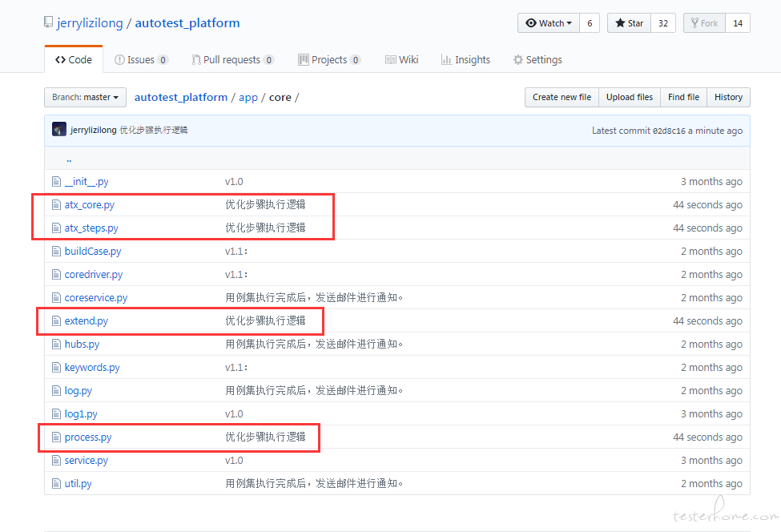
Task: Click the file icon next to service.py
Action: click(x=57, y=460)
